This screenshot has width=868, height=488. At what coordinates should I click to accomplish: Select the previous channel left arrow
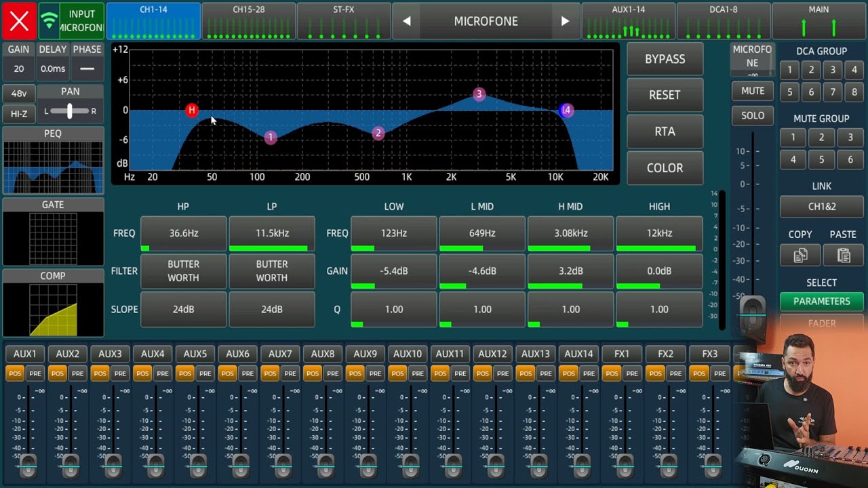click(406, 21)
